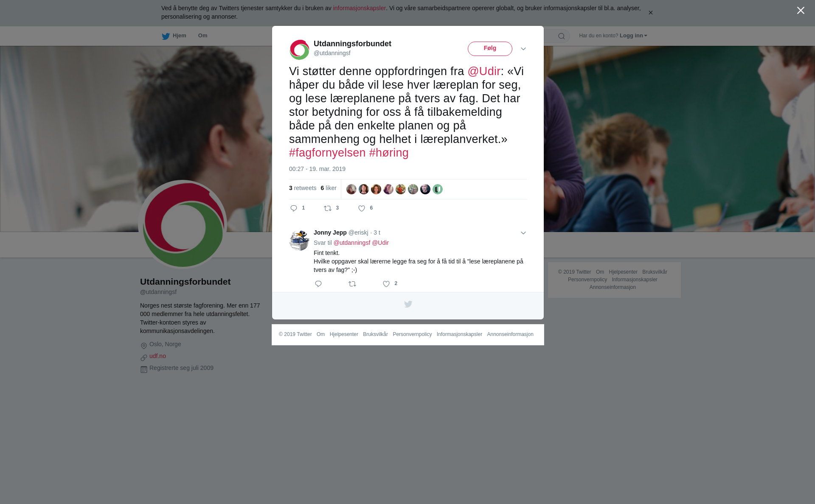Click the reply icon under main tweet
Image resolution: width=815 pixels, height=504 pixels.
pyautogui.click(x=294, y=208)
